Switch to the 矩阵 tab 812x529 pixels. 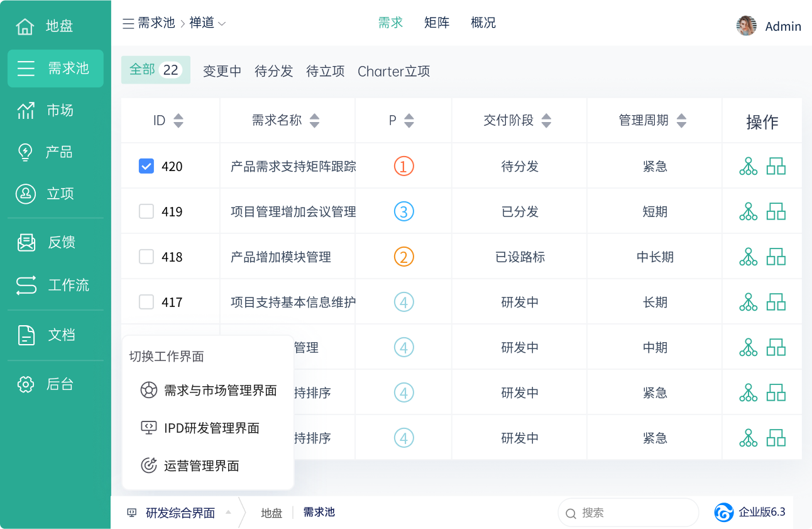[437, 23]
